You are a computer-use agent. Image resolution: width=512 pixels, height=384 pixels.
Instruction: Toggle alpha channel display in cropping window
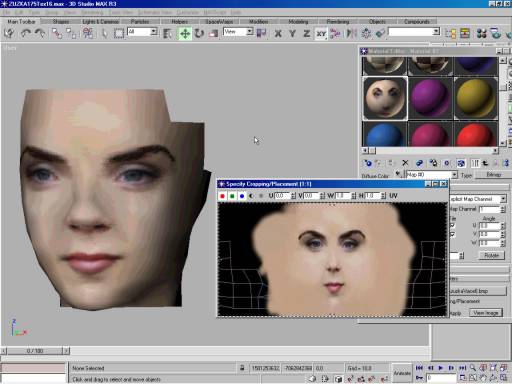(x=252, y=196)
